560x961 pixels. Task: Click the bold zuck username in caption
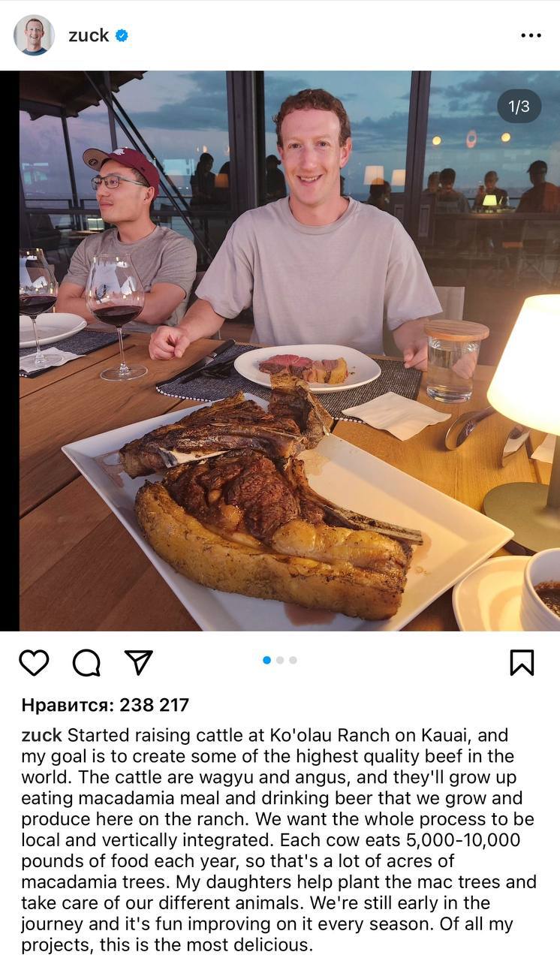point(42,735)
